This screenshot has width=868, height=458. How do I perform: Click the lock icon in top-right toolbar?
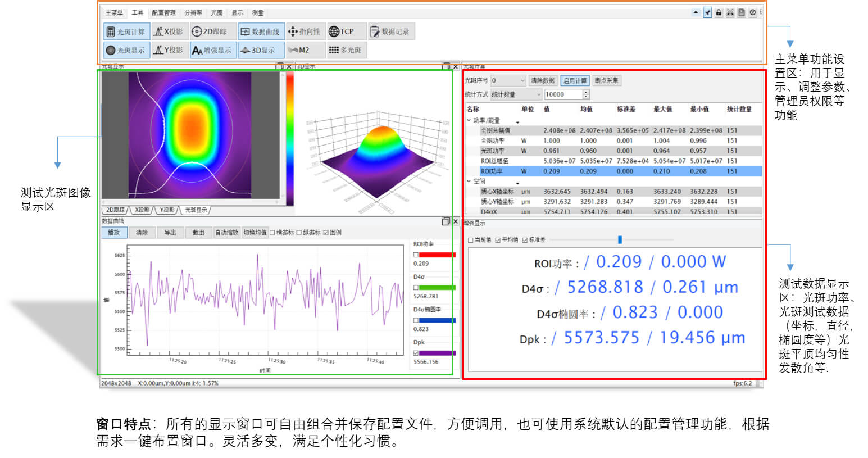(719, 13)
